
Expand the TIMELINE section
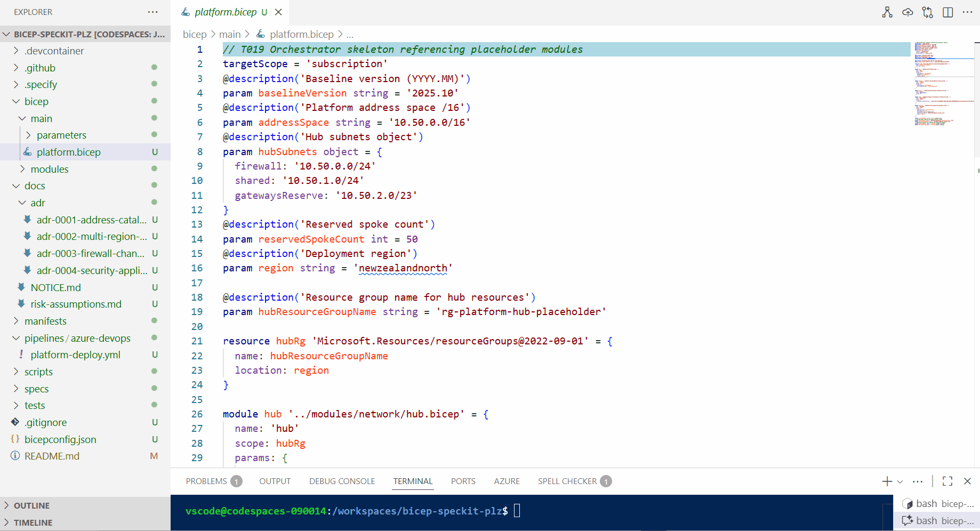point(33,522)
